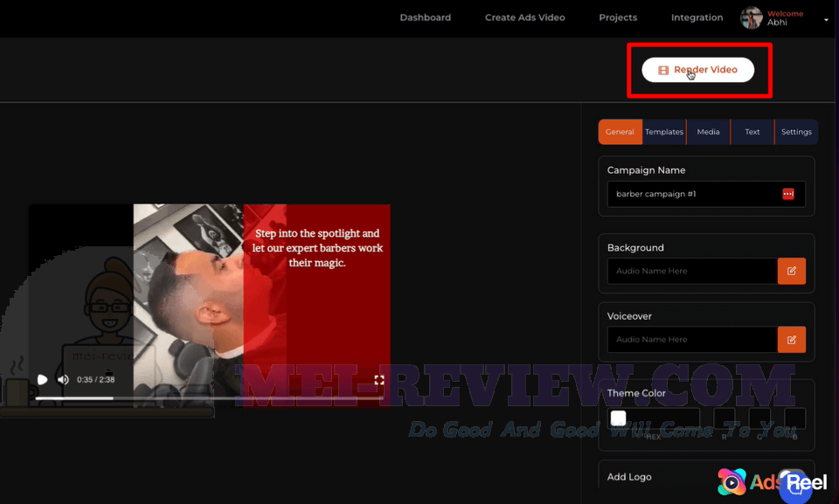Expand the user account dropdown arrow
Image resolution: width=839 pixels, height=504 pixels.
coord(826,20)
